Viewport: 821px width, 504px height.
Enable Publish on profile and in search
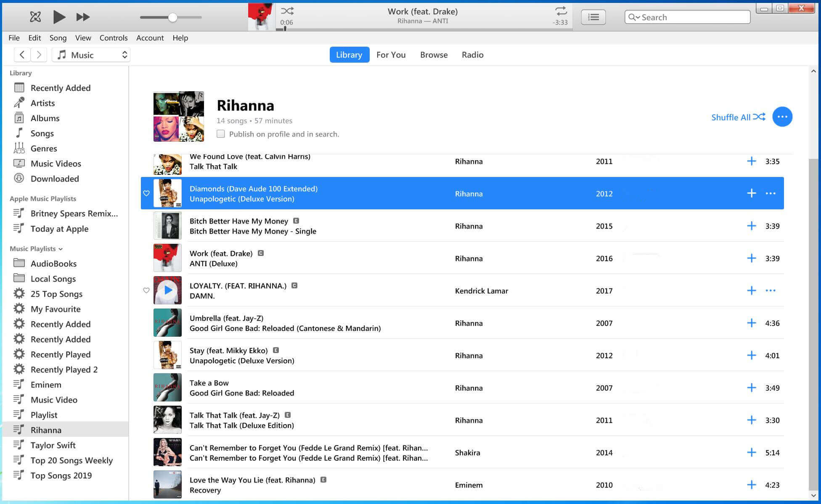tap(221, 134)
